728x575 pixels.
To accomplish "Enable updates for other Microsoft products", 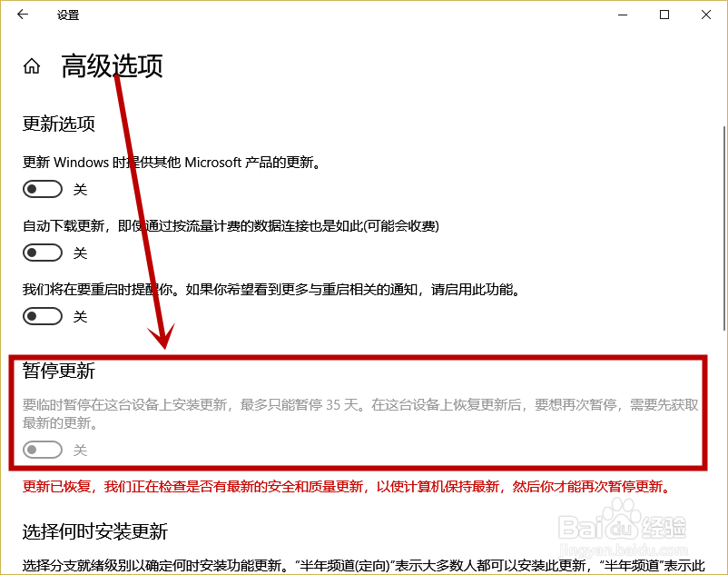I will point(42,188).
